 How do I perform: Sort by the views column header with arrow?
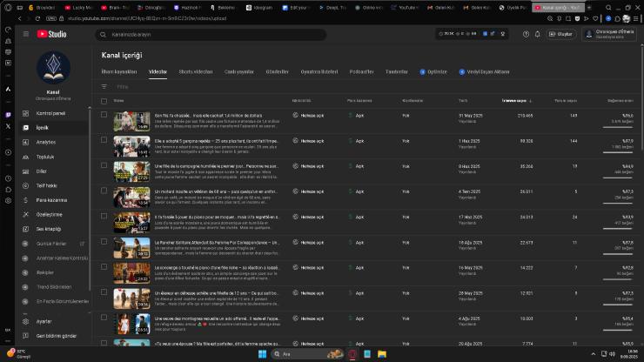tap(517, 101)
